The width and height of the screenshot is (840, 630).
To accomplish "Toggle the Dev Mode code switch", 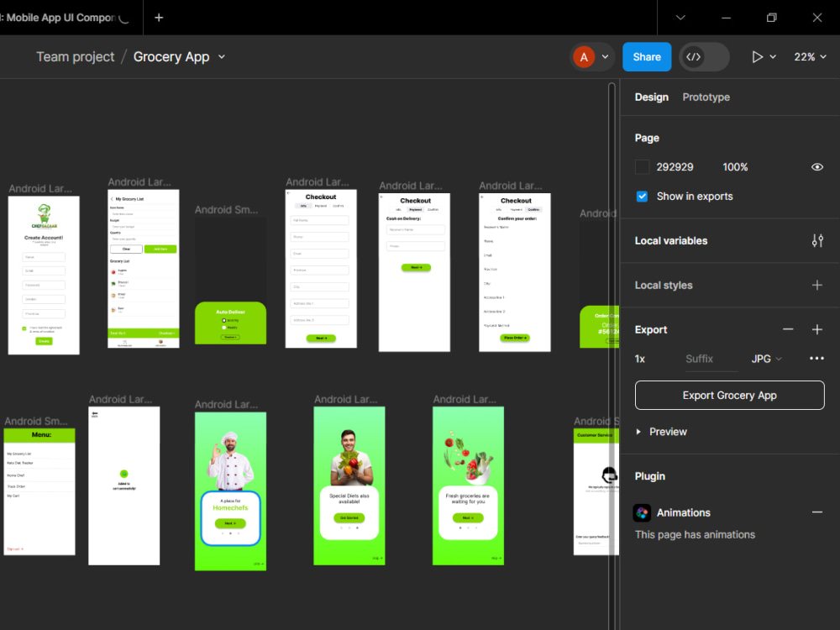I will [704, 57].
